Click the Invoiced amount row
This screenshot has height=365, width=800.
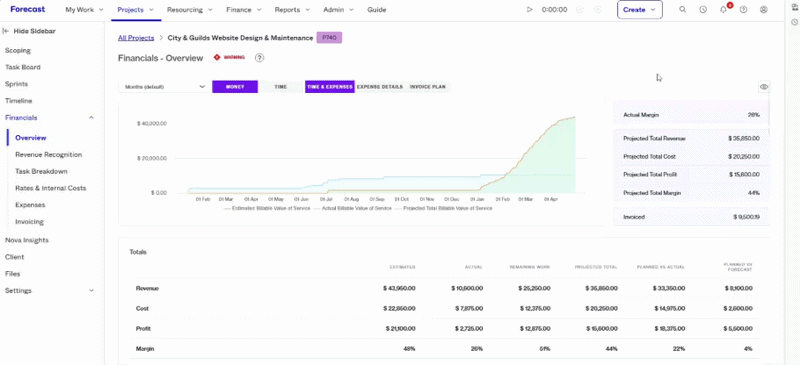[691, 217]
